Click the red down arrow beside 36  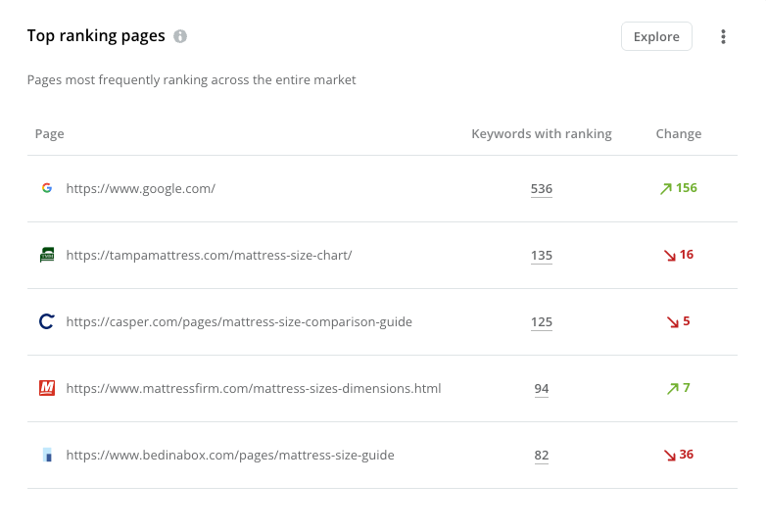tap(670, 456)
